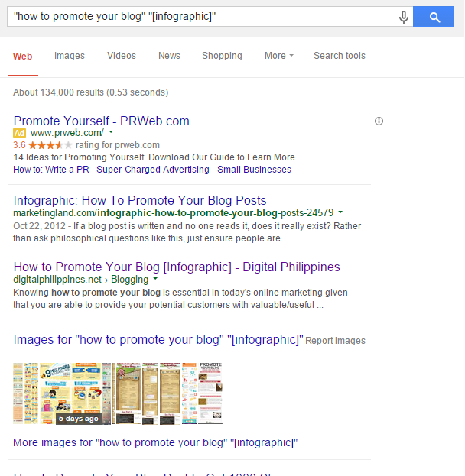Screen dimensions: 465x476
Task: Open the '5 days ago' infographic thumbnail
Action: click(71, 393)
